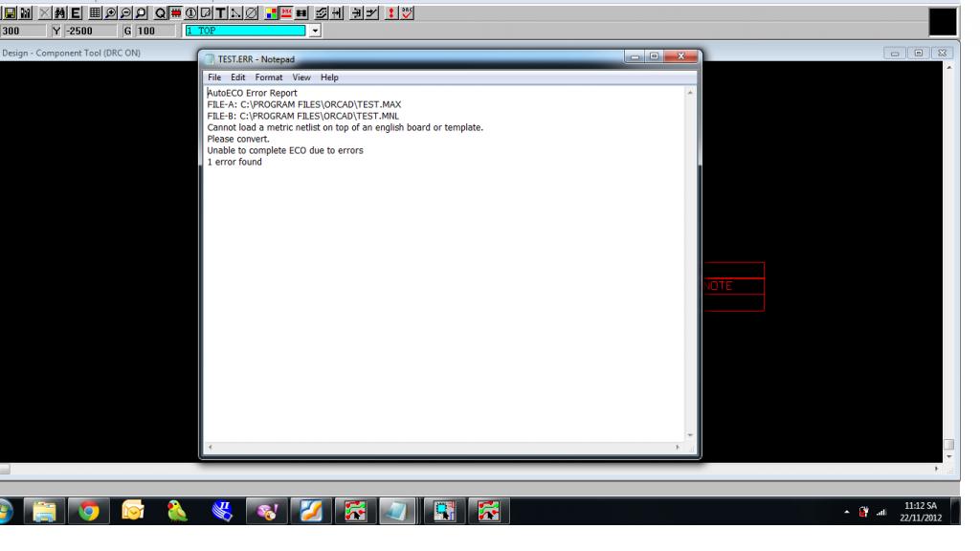Click the Edit 'E' toolbar icon
980x551 pixels.
76,13
